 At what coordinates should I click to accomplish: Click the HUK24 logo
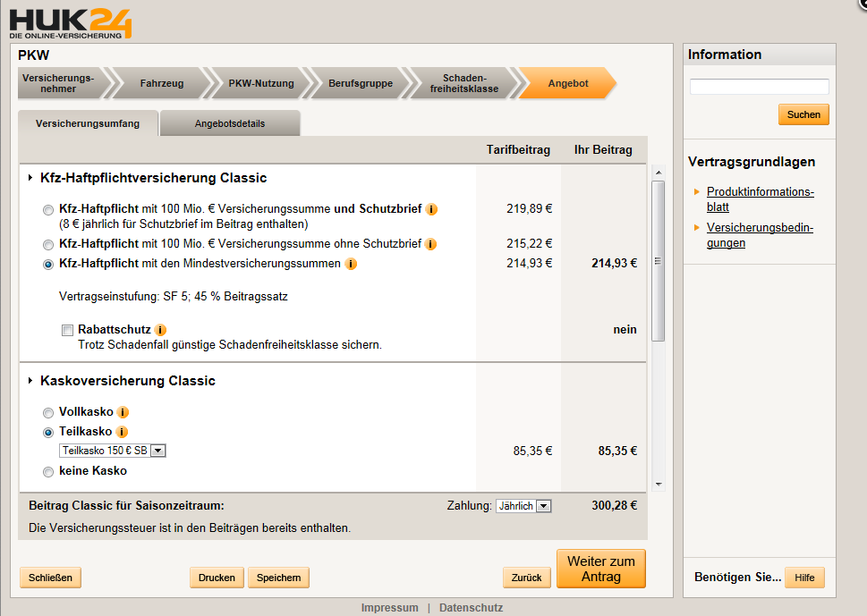point(71,21)
